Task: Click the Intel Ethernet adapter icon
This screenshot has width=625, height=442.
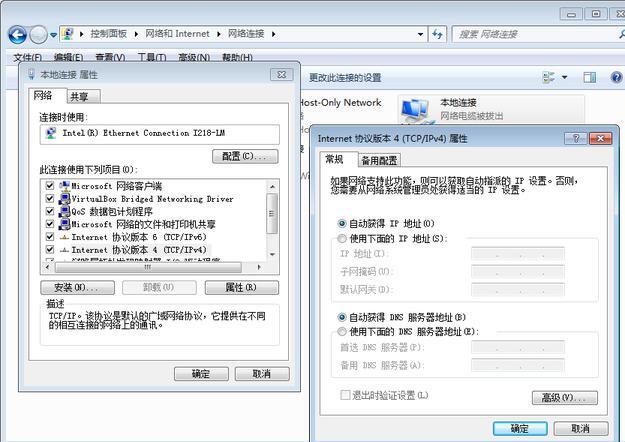Action: [51, 133]
